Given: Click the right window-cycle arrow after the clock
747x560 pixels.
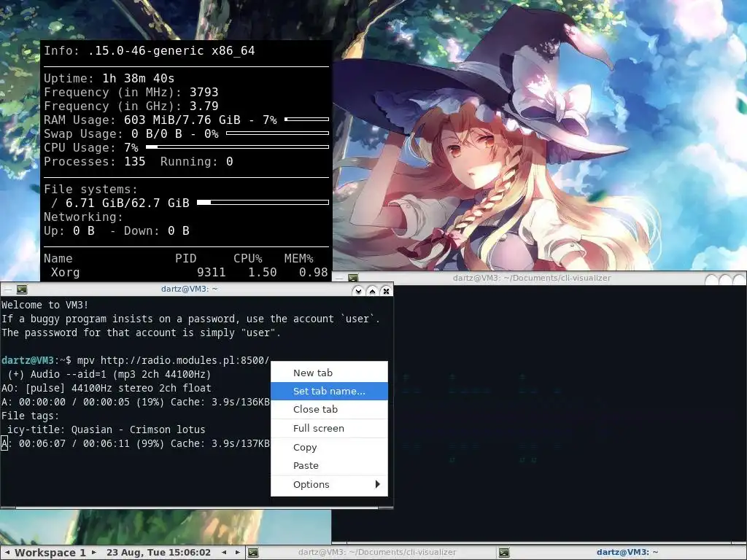Looking at the screenshot, I should (x=237, y=553).
